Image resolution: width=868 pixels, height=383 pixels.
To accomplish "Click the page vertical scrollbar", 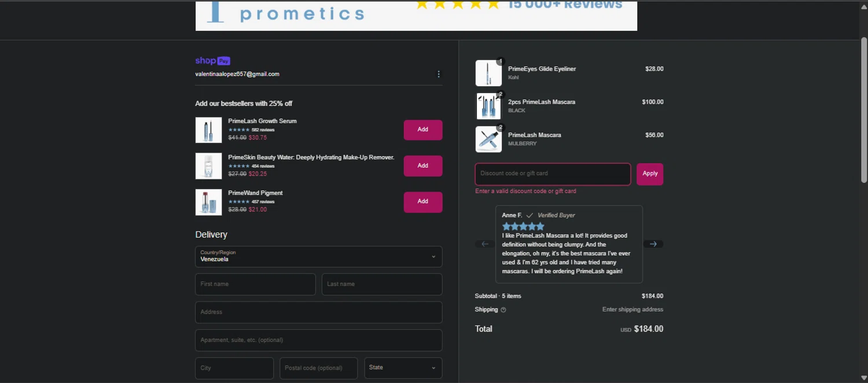I will coord(864,110).
